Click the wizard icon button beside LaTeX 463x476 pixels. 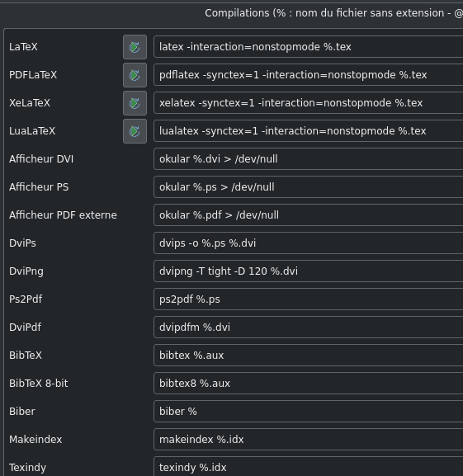(135, 47)
